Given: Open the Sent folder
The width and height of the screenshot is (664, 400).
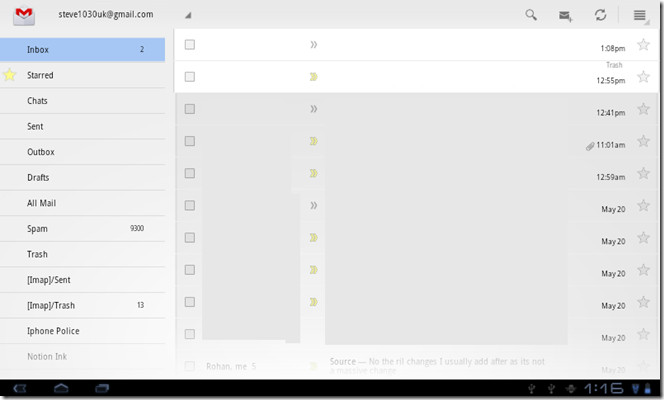Looking at the screenshot, I should (x=83, y=126).
